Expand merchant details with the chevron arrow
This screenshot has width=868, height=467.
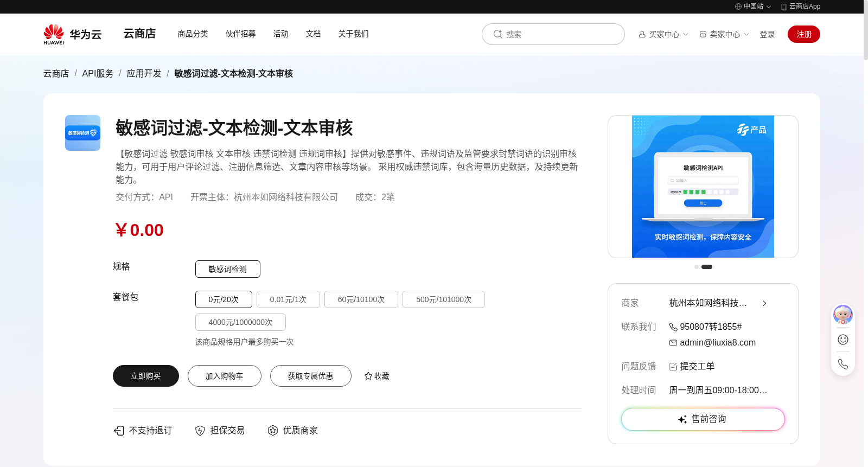pos(764,303)
